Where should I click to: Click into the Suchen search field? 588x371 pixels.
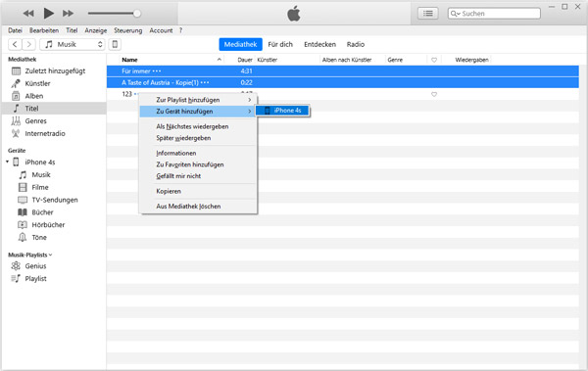(x=494, y=14)
